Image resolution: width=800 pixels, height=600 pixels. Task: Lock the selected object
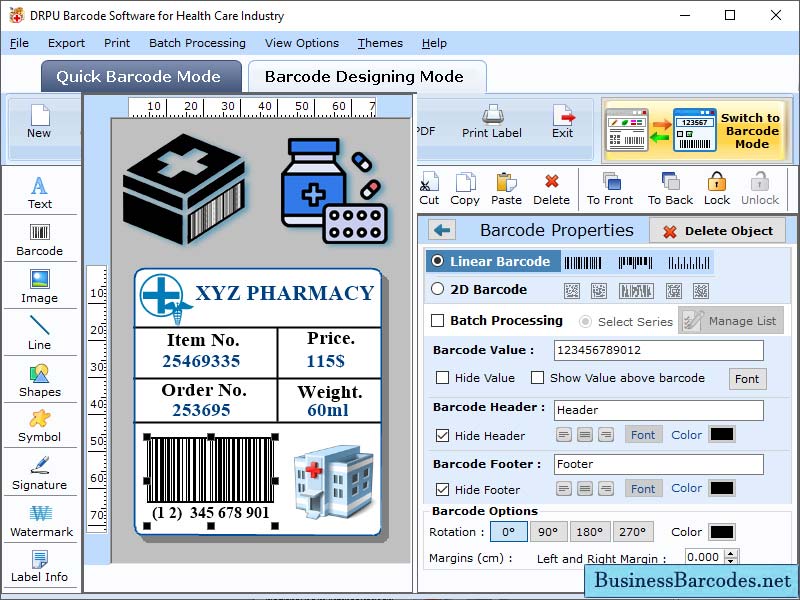[717, 186]
